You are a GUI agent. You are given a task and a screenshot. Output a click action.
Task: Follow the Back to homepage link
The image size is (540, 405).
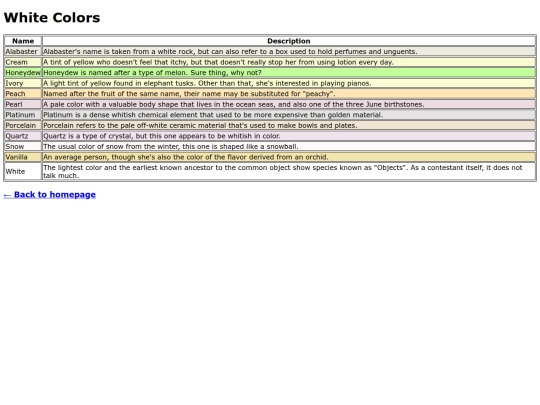click(x=50, y=195)
